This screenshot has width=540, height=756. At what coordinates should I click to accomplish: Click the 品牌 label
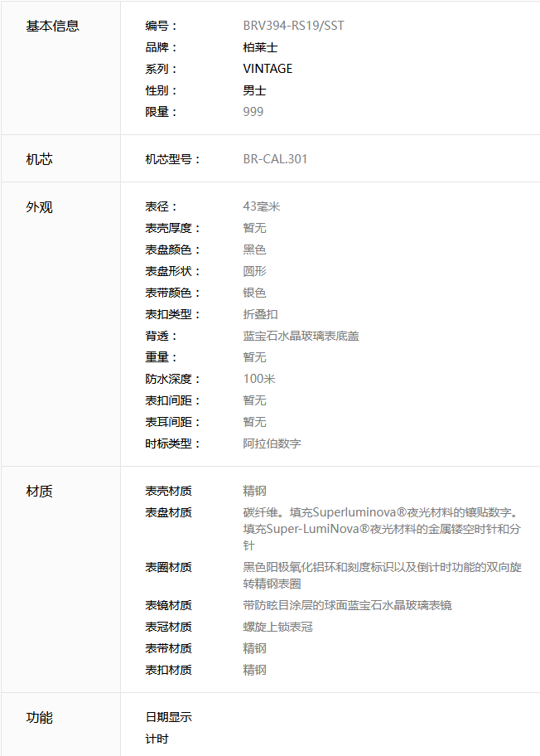(162, 47)
